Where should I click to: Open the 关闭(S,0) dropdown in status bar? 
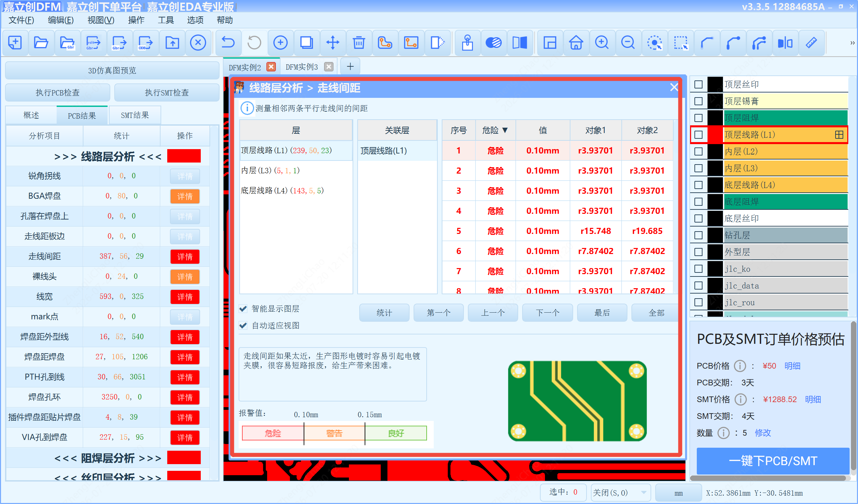pyautogui.click(x=621, y=493)
